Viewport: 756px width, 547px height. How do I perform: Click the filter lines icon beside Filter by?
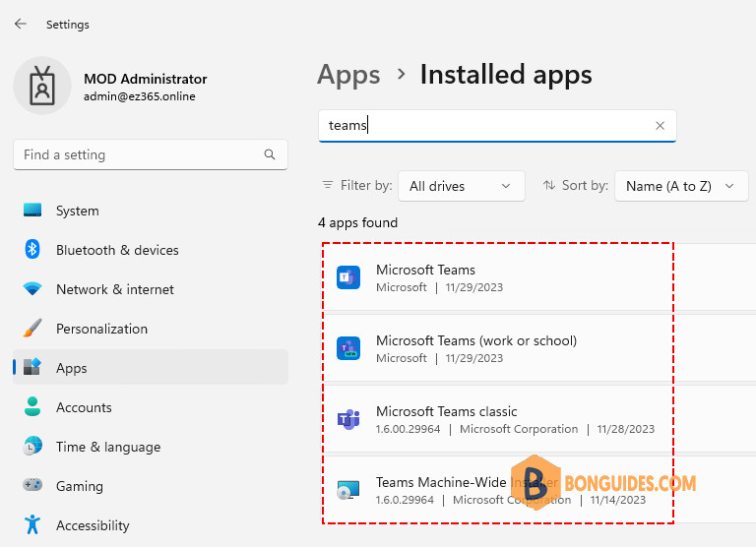(328, 185)
